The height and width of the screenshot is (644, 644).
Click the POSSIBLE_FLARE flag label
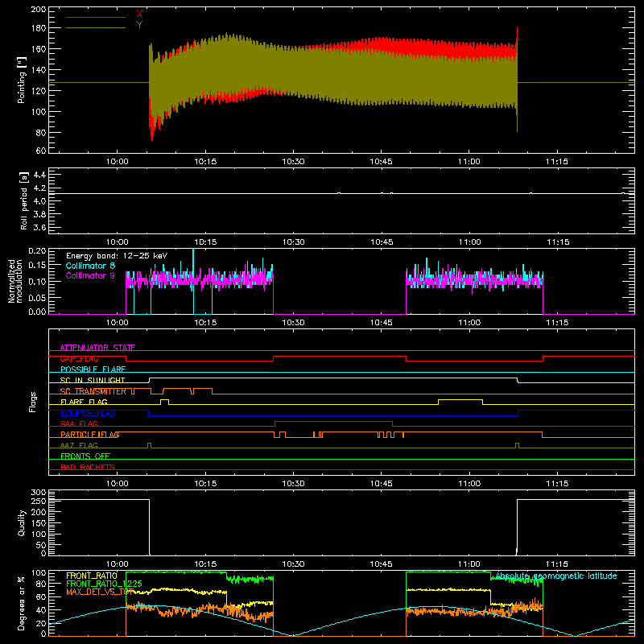click(x=93, y=369)
